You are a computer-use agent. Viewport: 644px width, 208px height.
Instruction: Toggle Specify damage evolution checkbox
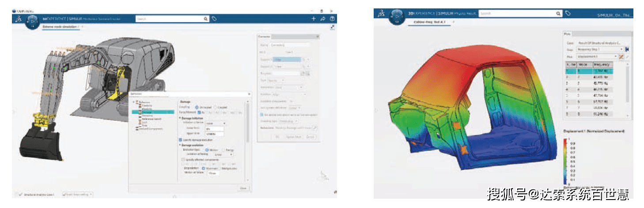(x=181, y=140)
